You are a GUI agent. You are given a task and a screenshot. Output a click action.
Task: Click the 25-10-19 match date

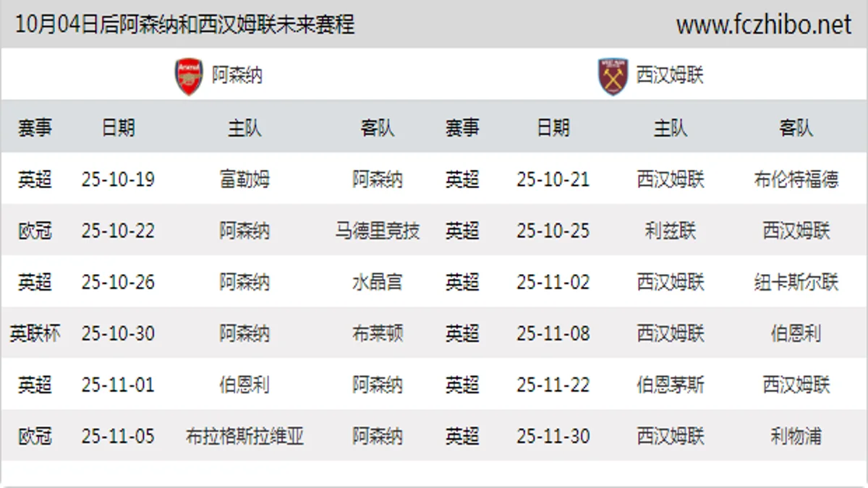click(118, 179)
